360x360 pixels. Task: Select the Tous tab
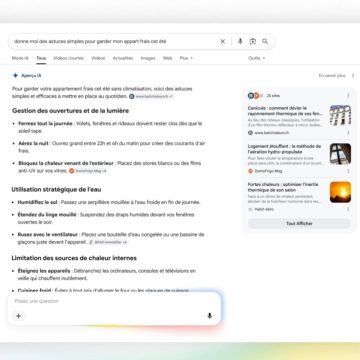(41, 58)
